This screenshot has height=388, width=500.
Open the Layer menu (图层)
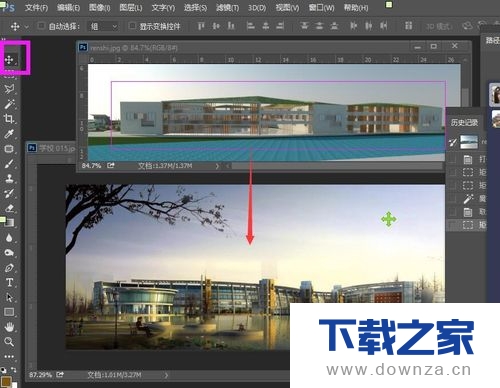tap(131, 7)
